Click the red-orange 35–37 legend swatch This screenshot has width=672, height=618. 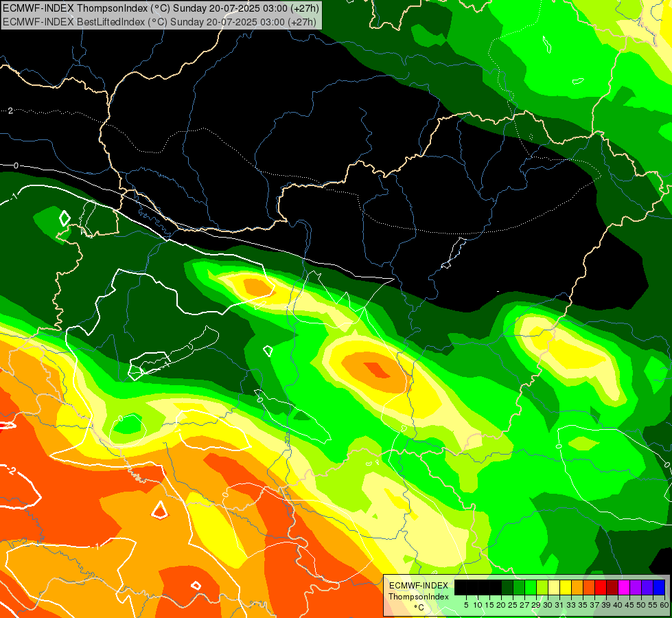[589, 587]
